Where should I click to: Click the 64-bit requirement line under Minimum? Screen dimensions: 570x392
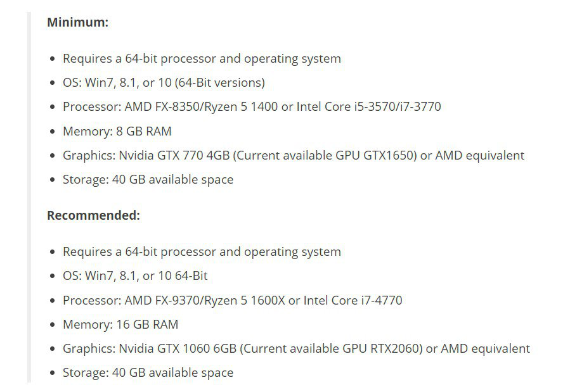point(202,59)
